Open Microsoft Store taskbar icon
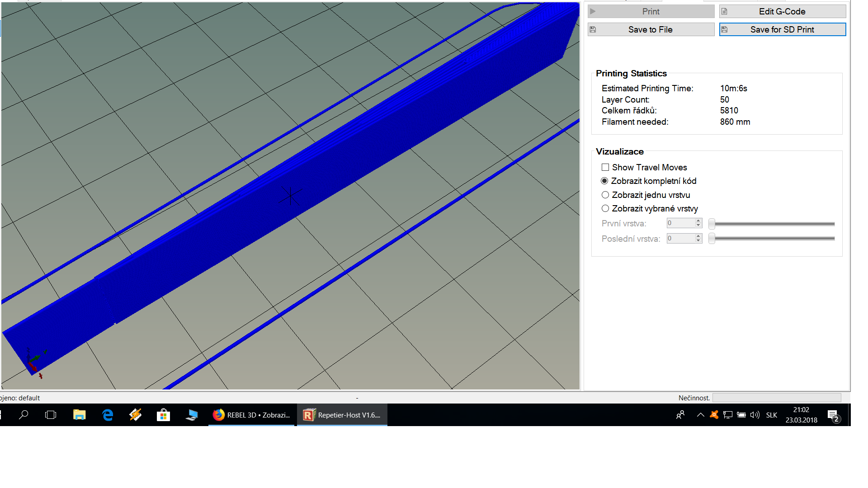Viewport: 868px width, 488px height. coord(163,415)
